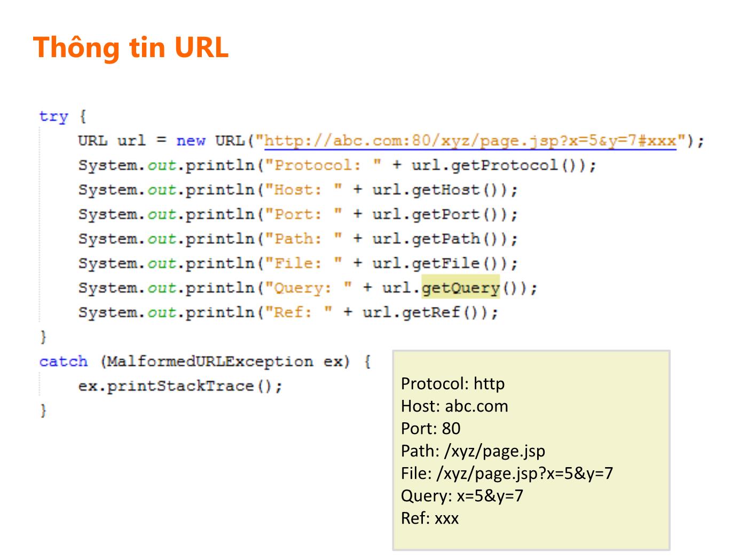Click the catch (MalformedURLException ex) line
Image resolution: width=747 pixels, height=560 pixels.
point(205,361)
